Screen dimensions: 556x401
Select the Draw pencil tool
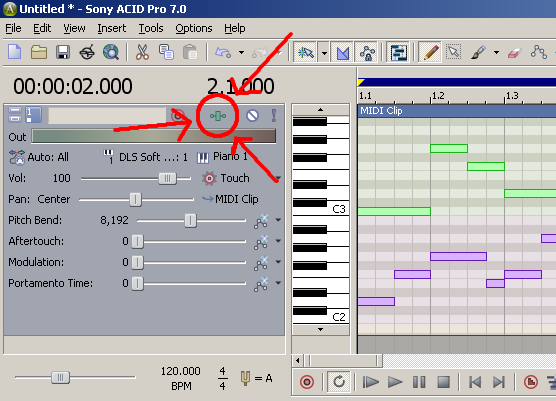pos(430,52)
